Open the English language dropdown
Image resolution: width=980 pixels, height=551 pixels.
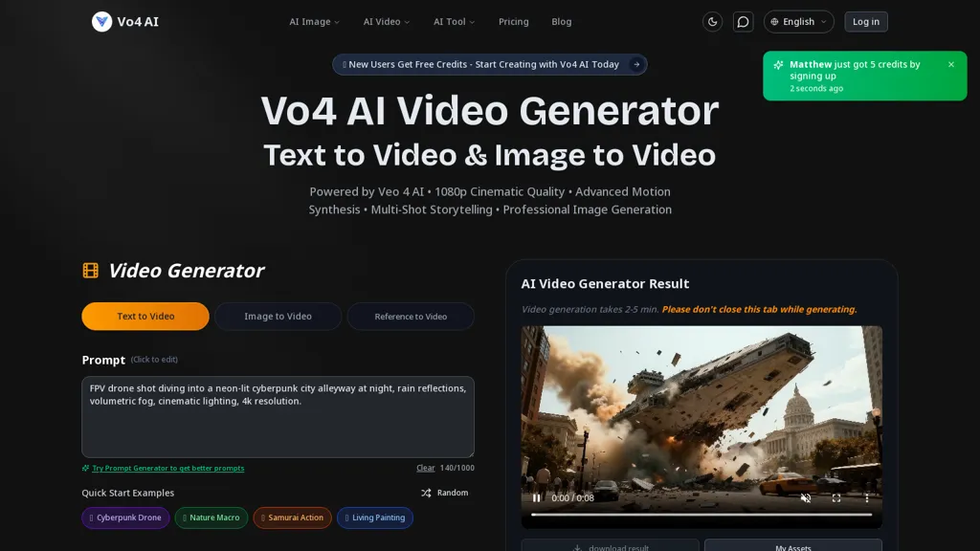pos(798,22)
